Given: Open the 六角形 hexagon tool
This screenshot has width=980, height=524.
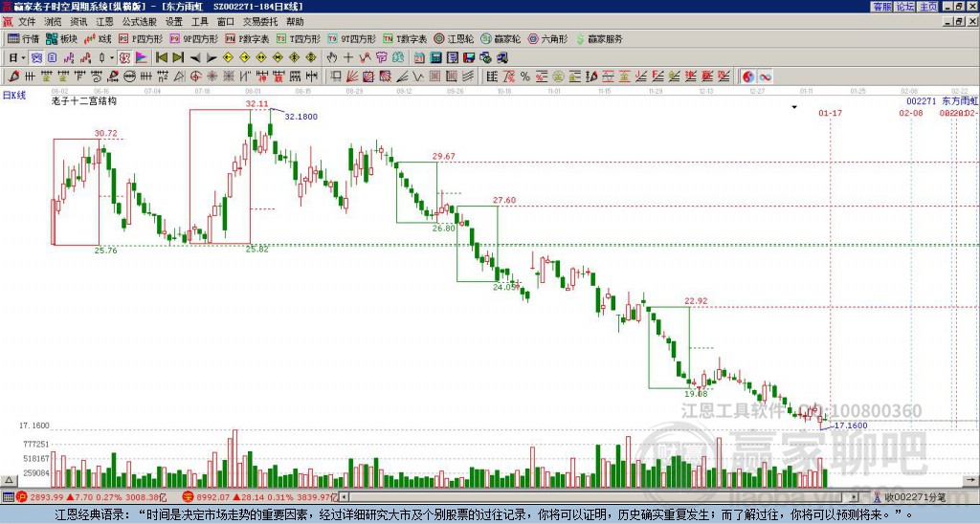Looking at the screenshot, I should (547, 38).
